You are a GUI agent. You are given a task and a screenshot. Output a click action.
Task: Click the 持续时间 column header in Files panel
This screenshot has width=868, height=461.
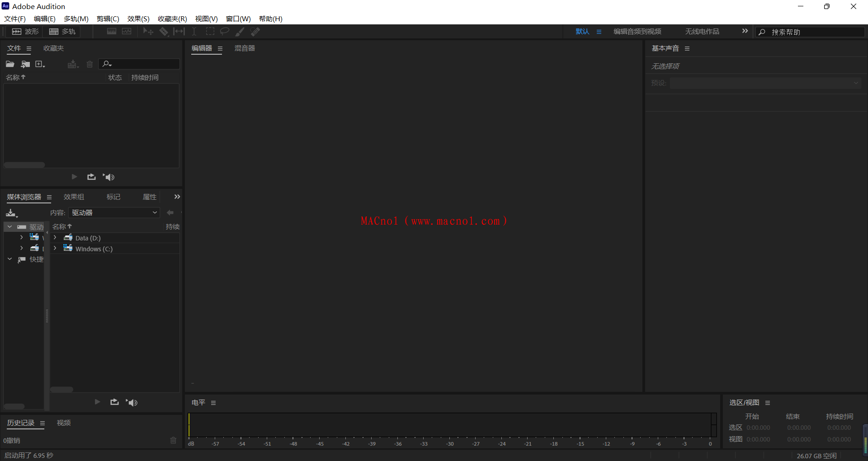coord(145,77)
